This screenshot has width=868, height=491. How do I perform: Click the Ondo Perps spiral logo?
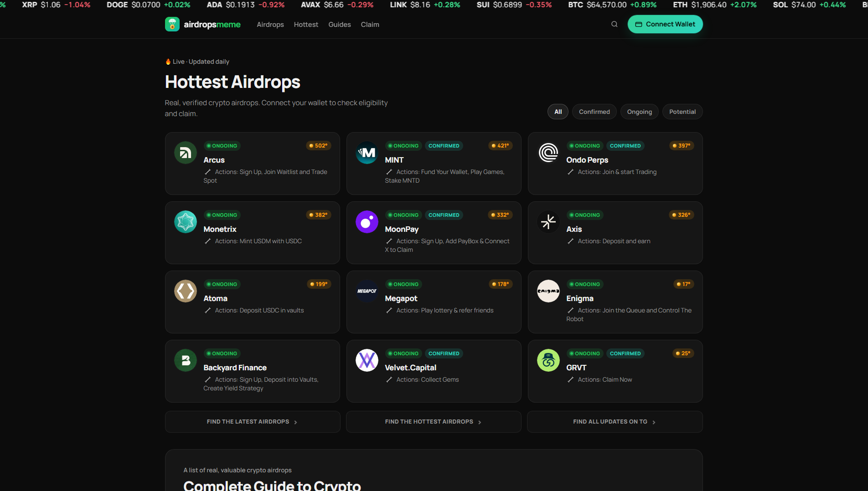click(548, 153)
